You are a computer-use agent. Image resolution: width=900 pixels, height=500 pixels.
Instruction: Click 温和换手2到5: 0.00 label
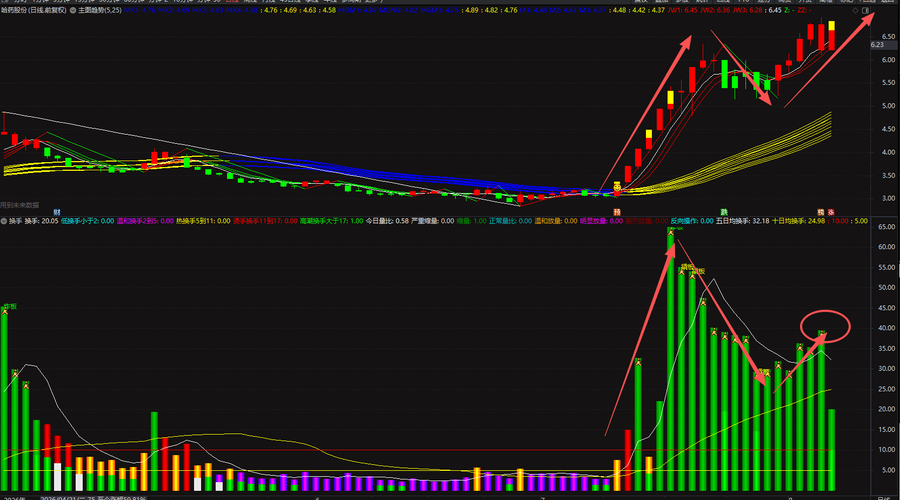coord(145,221)
